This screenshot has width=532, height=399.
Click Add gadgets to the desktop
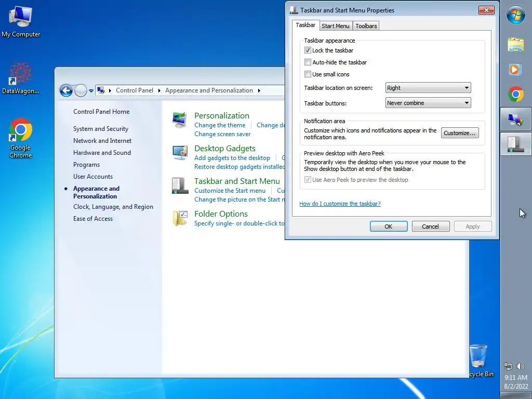[232, 158]
